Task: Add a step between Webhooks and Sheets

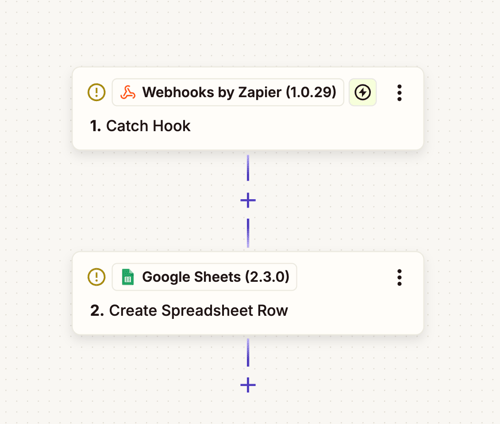Action: (x=248, y=201)
